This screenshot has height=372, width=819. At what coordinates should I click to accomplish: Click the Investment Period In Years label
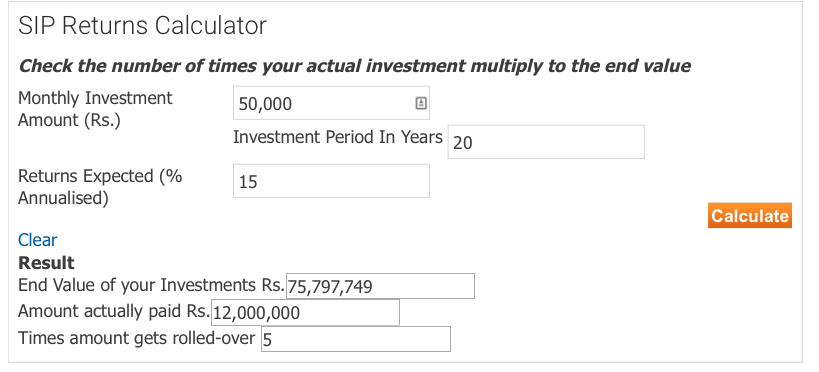click(338, 137)
